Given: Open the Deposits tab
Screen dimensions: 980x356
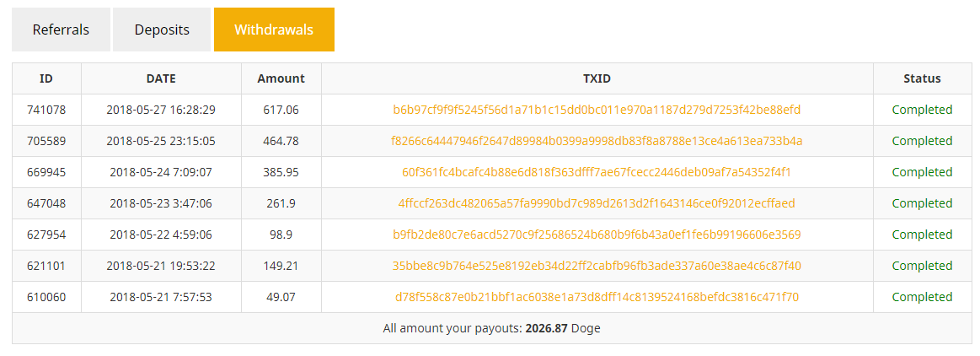Looking at the screenshot, I should [161, 30].
